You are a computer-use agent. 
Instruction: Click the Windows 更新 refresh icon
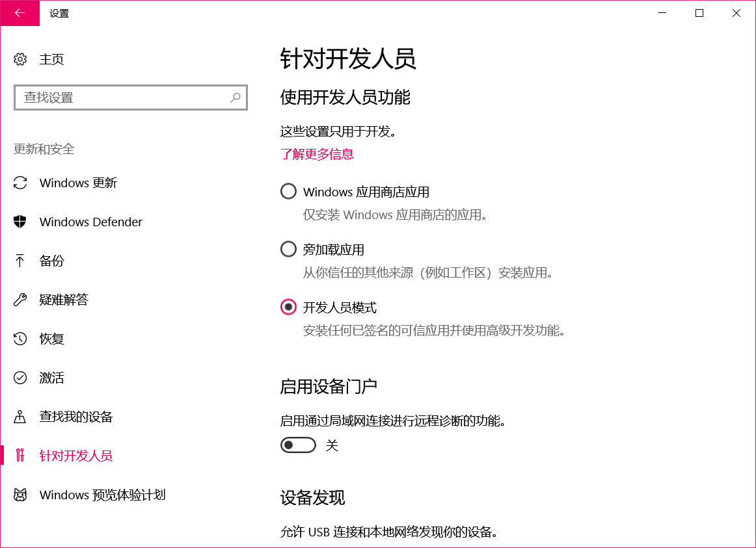tap(20, 183)
